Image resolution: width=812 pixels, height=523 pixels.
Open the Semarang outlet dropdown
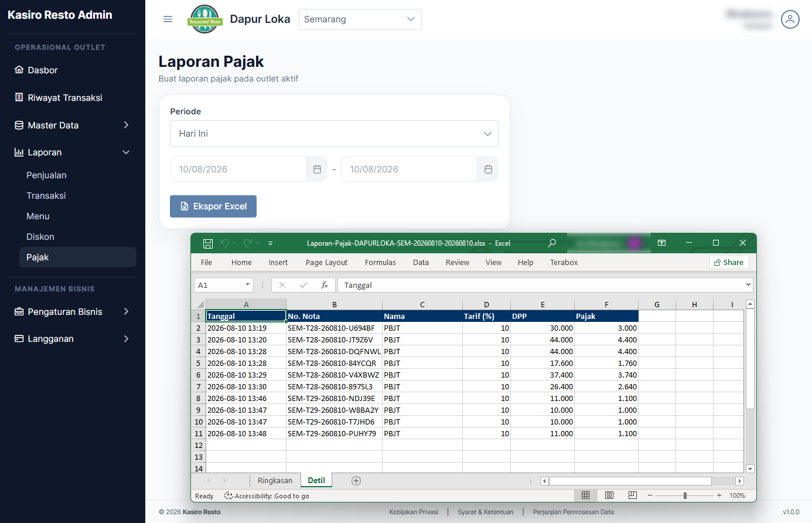click(x=360, y=19)
